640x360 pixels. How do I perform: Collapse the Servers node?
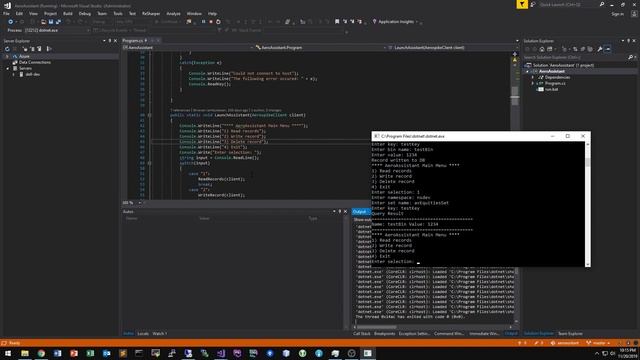7,69
